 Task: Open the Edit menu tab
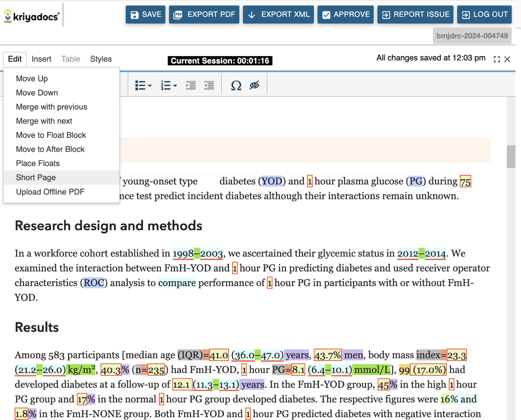tap(15, 59)
